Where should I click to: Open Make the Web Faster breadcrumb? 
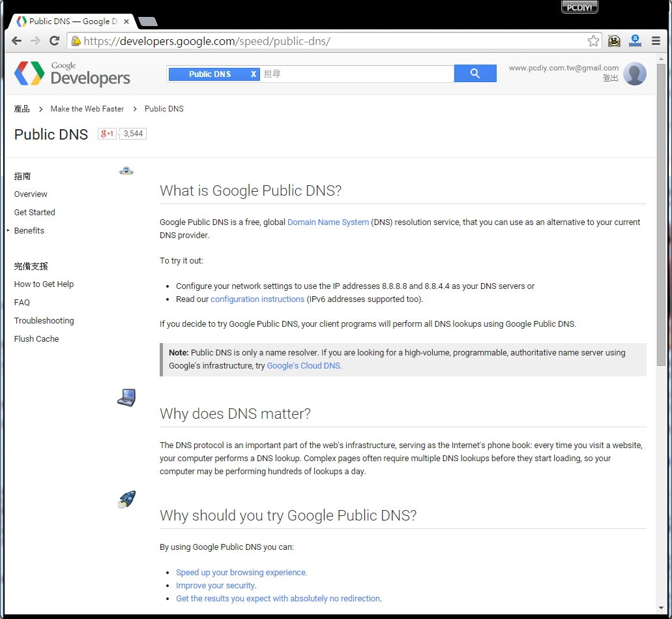click(x=87, y=109)
